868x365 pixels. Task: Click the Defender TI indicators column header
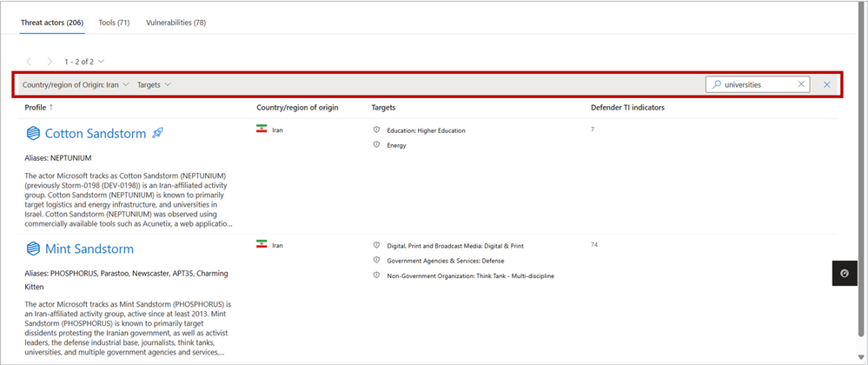coord(627,108)
